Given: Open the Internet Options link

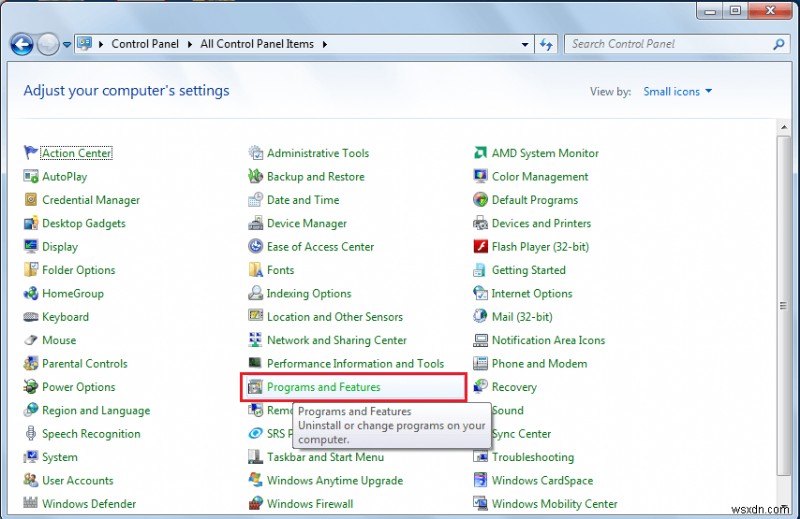Looking at the screenshot, I should pos(532,293).
